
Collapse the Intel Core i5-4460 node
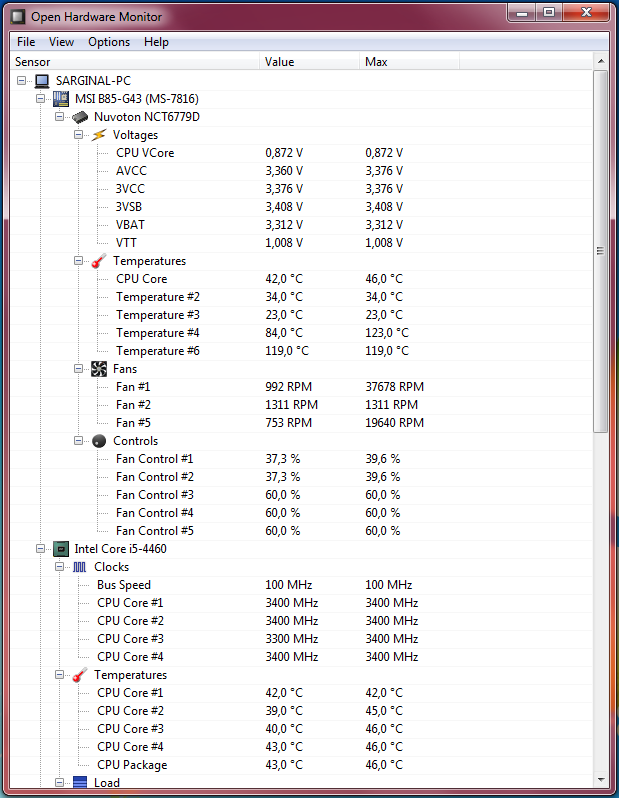[40, 548]
